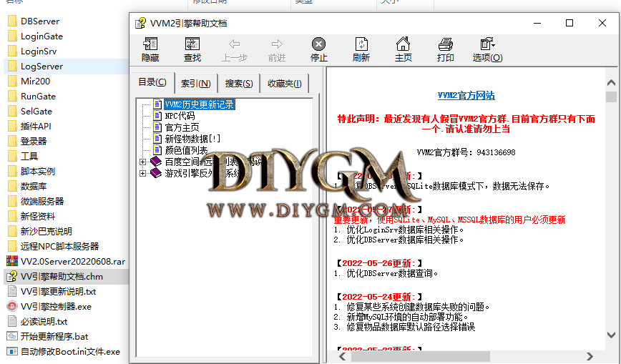Click the vertical scrollbar thumb
The height and width of the screenshot is (364, 621).
coord(611,97)
